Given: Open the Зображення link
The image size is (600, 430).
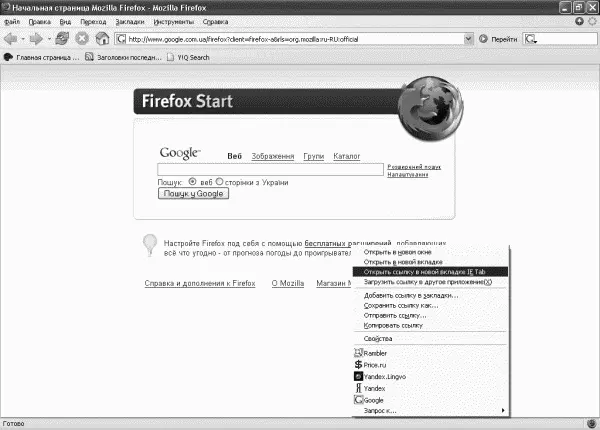Looking at the screenshot, I should (273, 156).
